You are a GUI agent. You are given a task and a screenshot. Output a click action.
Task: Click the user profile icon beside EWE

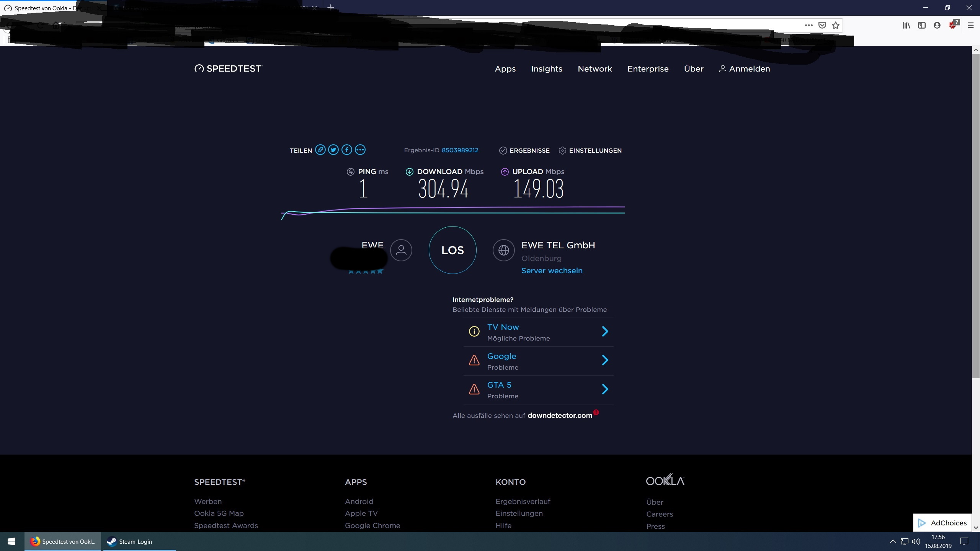(x=401, y=250)
